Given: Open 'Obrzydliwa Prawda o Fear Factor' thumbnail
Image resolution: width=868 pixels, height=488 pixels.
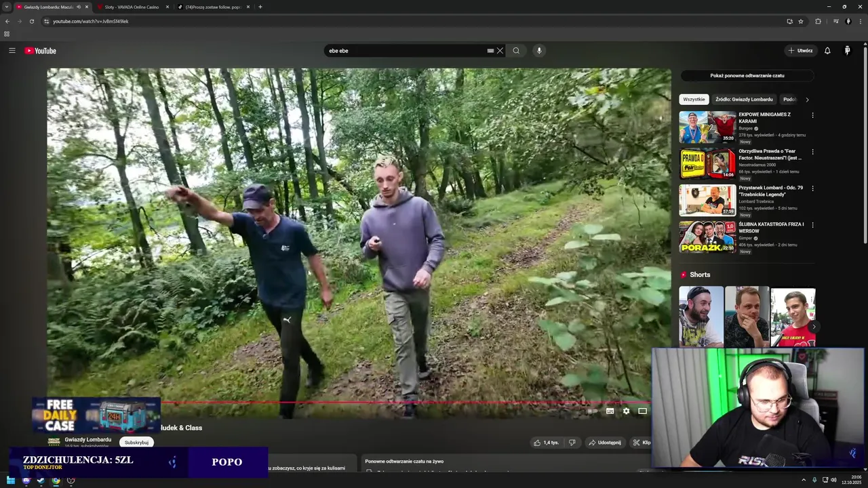Looking at the screenshot, I should (707, 163).
